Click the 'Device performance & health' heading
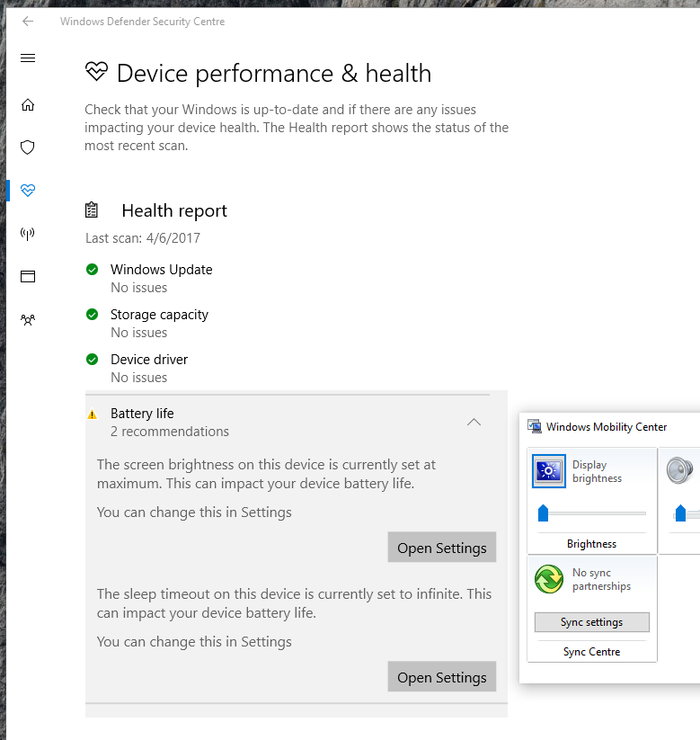700x740 pixels. point(274,74)
